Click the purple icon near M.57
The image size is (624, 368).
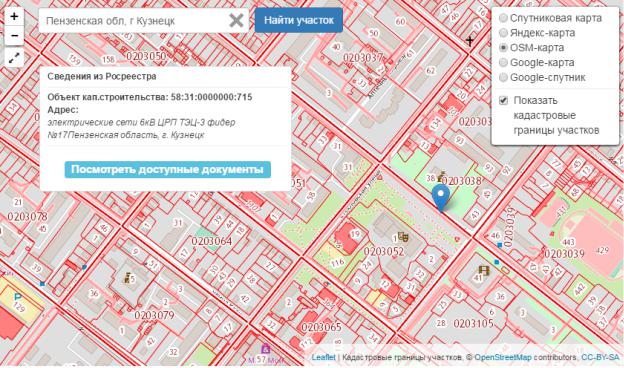click(265, 349)
